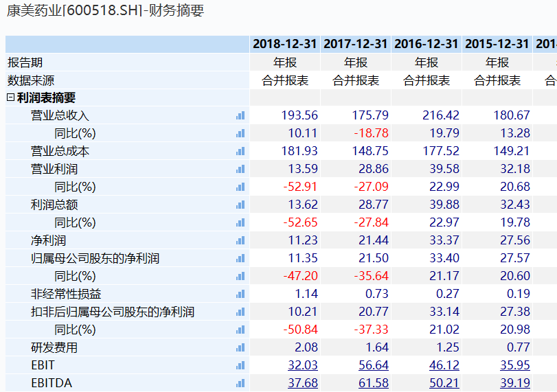The width and height of the screenshot is (557, 392).
Task: Open chart icon for 扣非后归属母公司股东的净利润 row
Action: tap(240, 312)
